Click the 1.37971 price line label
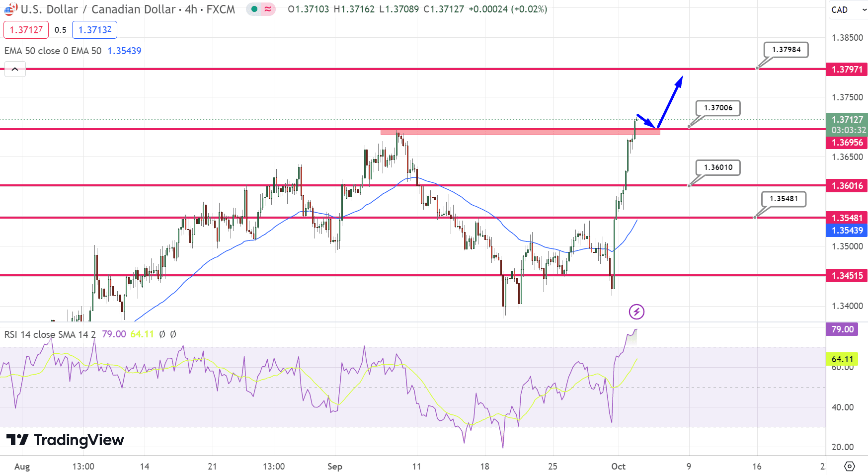This screenshot has height=475, width=868. 847,70
